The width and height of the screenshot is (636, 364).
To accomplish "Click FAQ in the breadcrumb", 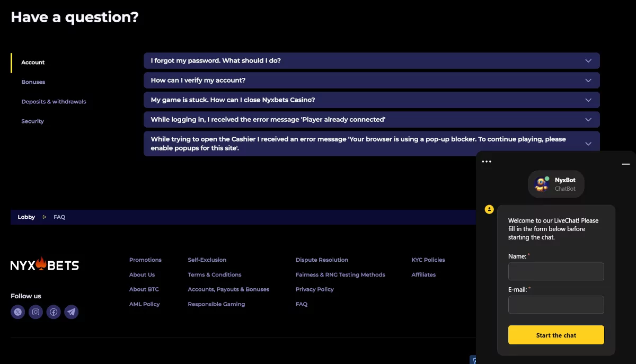I will point(59,217).
